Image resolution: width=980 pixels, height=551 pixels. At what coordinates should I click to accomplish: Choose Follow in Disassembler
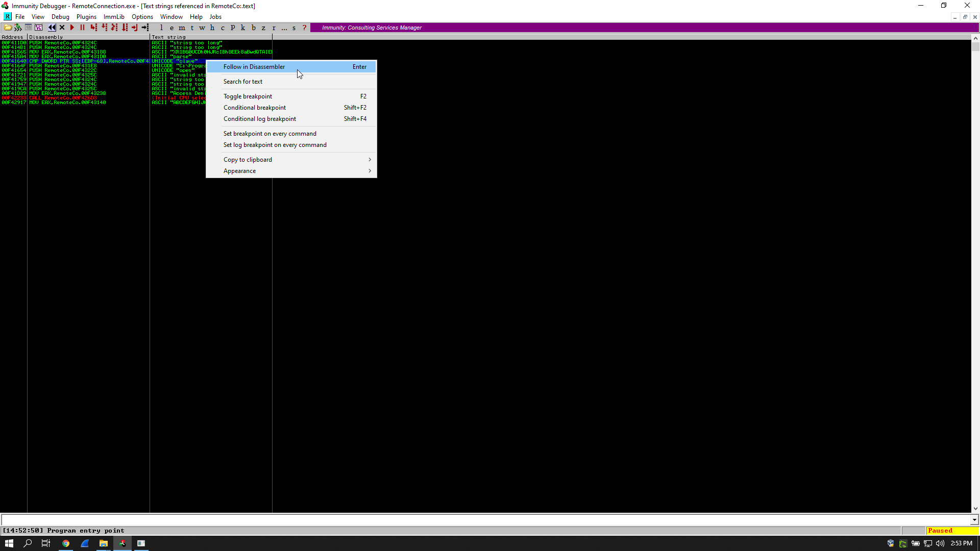(x=254, y=67)
